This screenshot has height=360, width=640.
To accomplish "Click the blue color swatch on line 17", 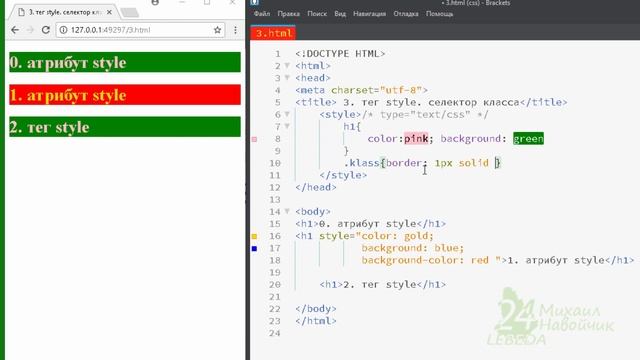I will tap(254, 249).
